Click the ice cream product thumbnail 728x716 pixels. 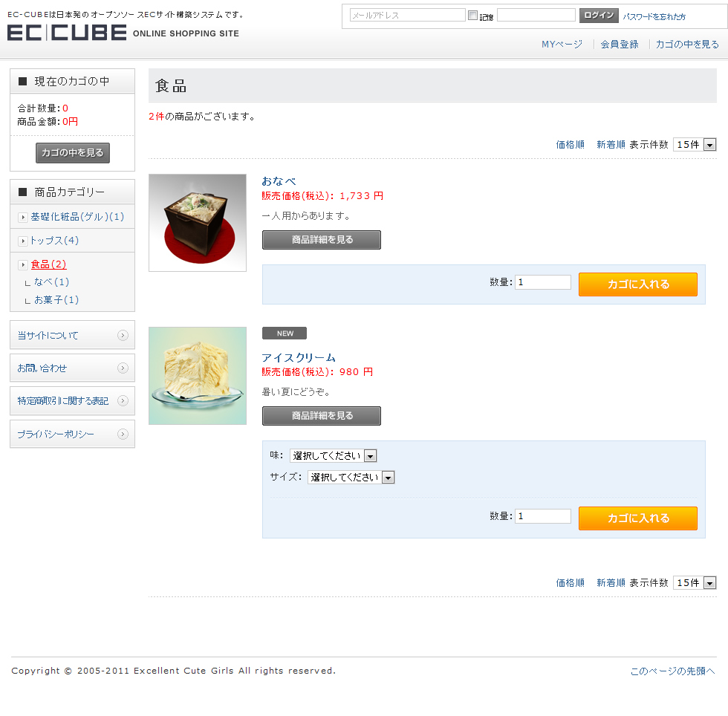point(198,376)
